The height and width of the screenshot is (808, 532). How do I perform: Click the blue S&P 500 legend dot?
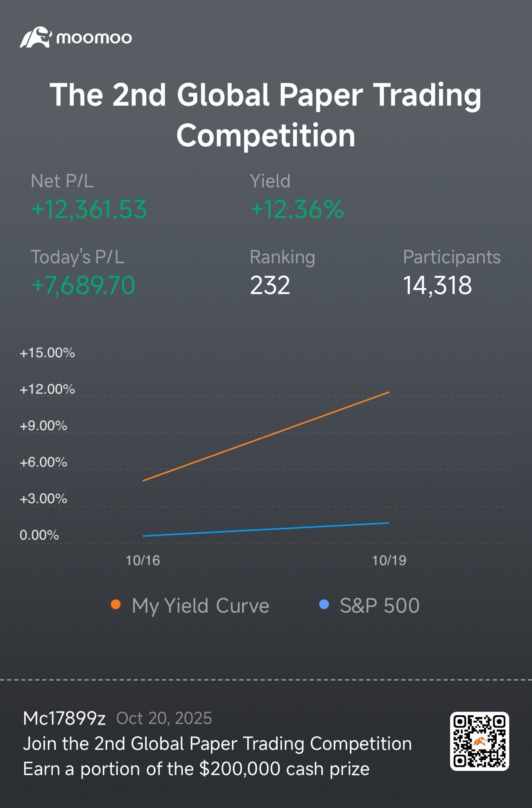324,605
